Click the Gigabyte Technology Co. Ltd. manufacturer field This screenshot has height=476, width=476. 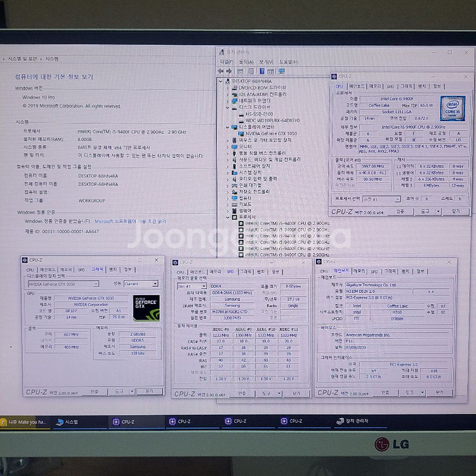(x=397, y=285)
